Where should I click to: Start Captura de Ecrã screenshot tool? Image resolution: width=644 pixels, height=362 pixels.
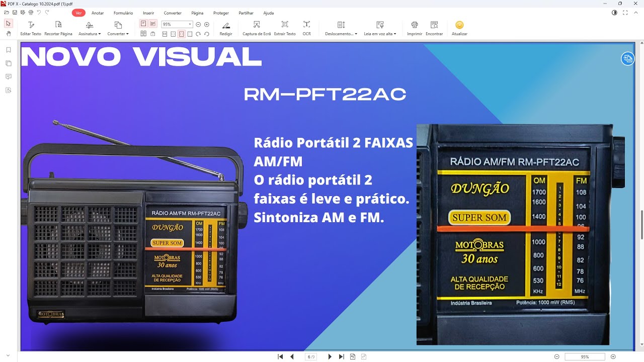257,29
